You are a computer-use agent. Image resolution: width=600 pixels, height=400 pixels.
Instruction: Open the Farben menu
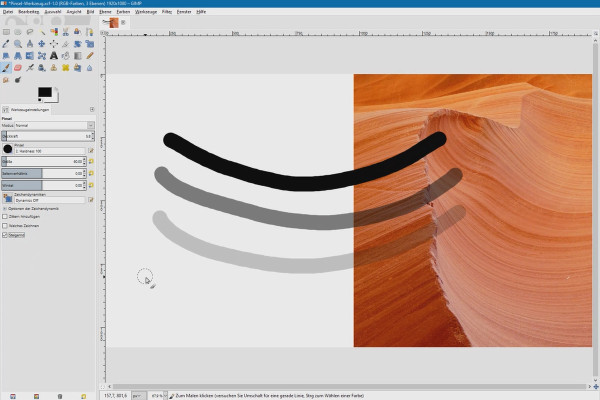tap(123, 12)
